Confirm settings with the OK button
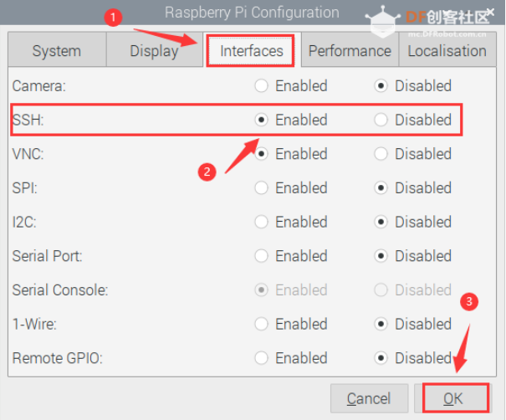Image resolution: width=506 pixels, height=420 pixels. point(453,398)
